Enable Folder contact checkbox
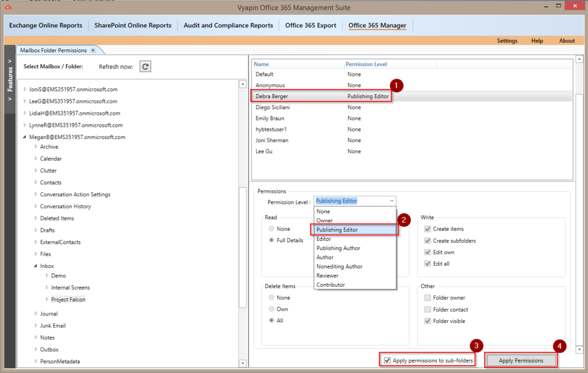The image size is (588, 373). (427, 310)
